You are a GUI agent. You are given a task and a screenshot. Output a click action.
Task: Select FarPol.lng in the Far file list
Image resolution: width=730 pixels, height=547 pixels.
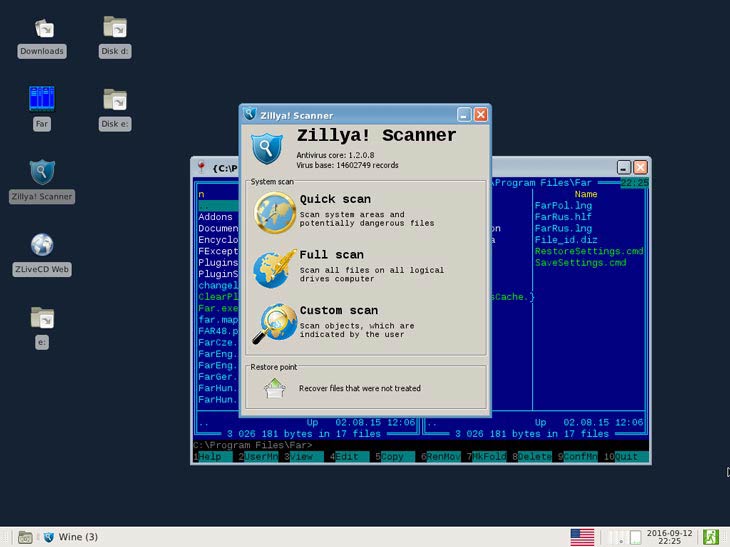click(x=563, y=205)
